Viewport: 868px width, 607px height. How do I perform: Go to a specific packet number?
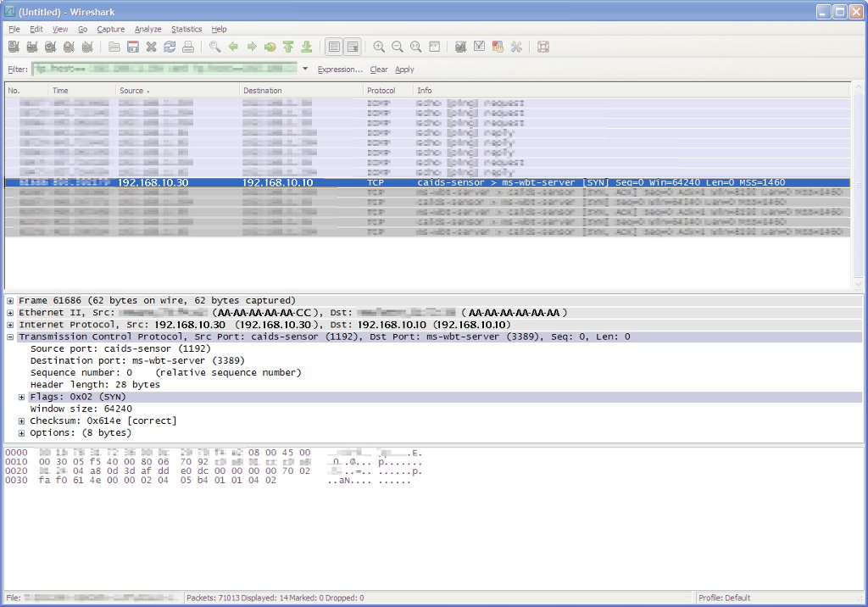(x=270, y=47)
